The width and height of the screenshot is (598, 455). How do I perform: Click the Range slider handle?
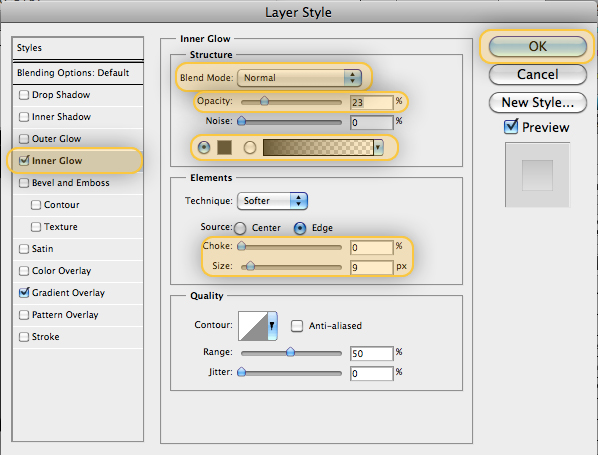pyautogui.click(x=290, y=352)
